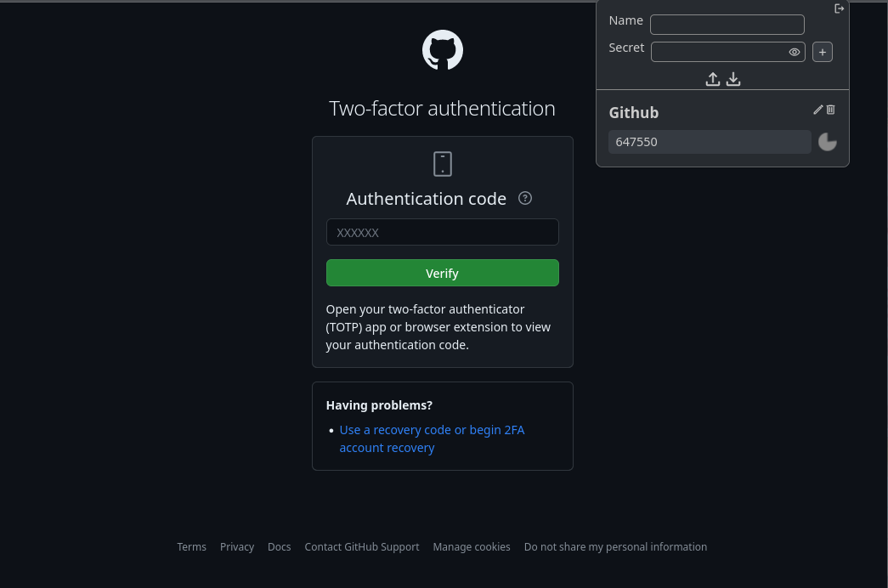Click into the Secret text field

718,52
